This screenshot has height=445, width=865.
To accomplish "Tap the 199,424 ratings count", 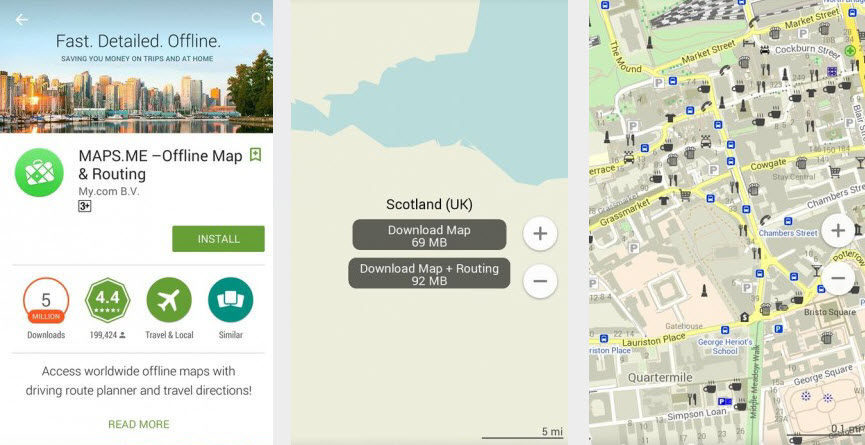I will [x=108, y=335].
